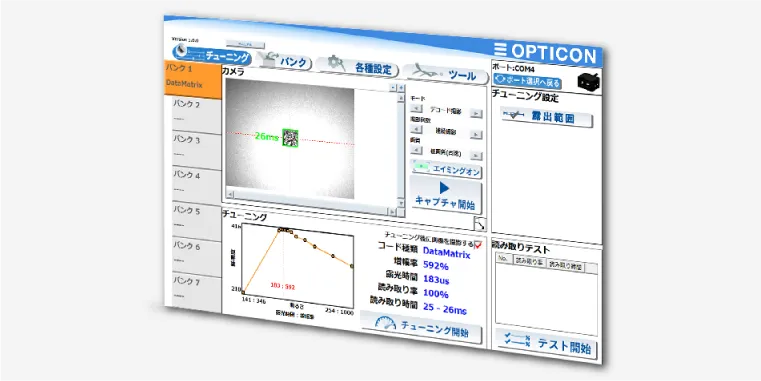Viewport: 761px width, 381px height.
Task: Click the 183us exposure time value
Action: tap(436, 280)
